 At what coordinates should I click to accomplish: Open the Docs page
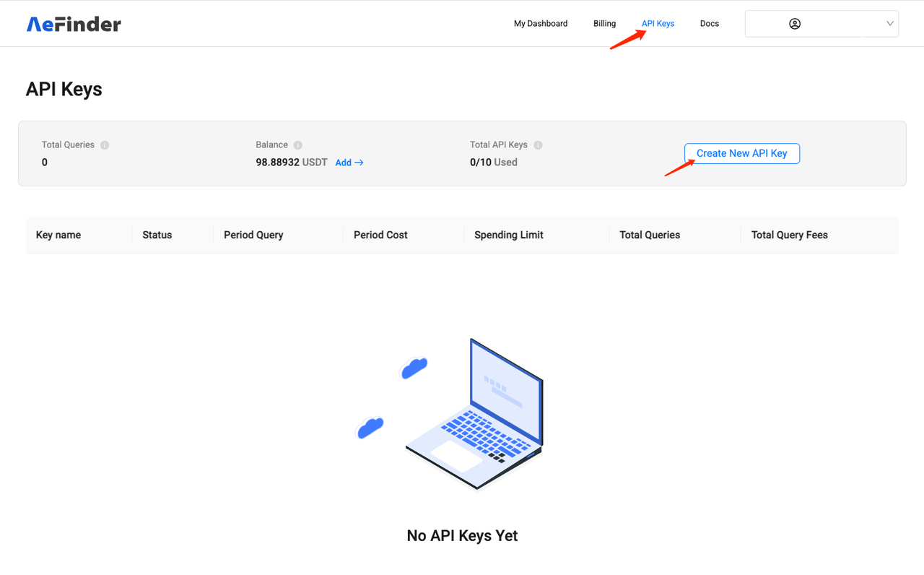pyautogui.click(x=709, y=23)
